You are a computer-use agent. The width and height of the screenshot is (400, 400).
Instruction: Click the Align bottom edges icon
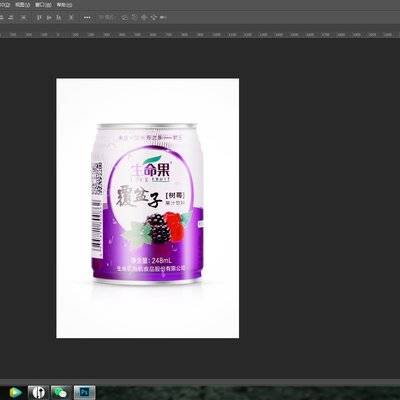point(59,18)
